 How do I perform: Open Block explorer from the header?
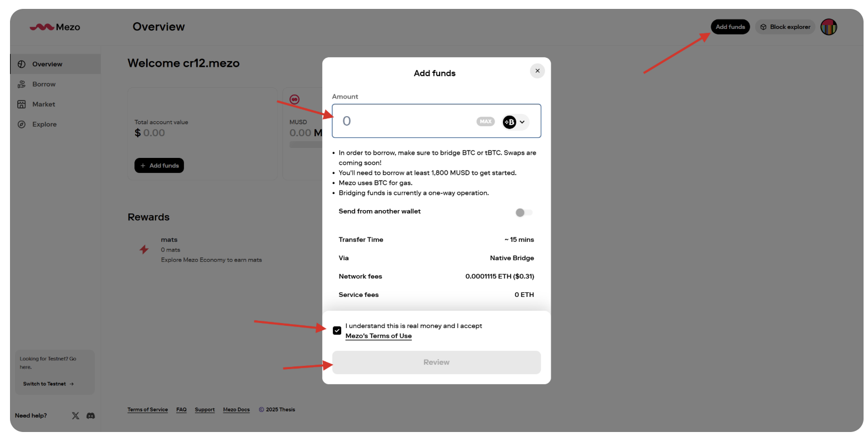[785, 27]
